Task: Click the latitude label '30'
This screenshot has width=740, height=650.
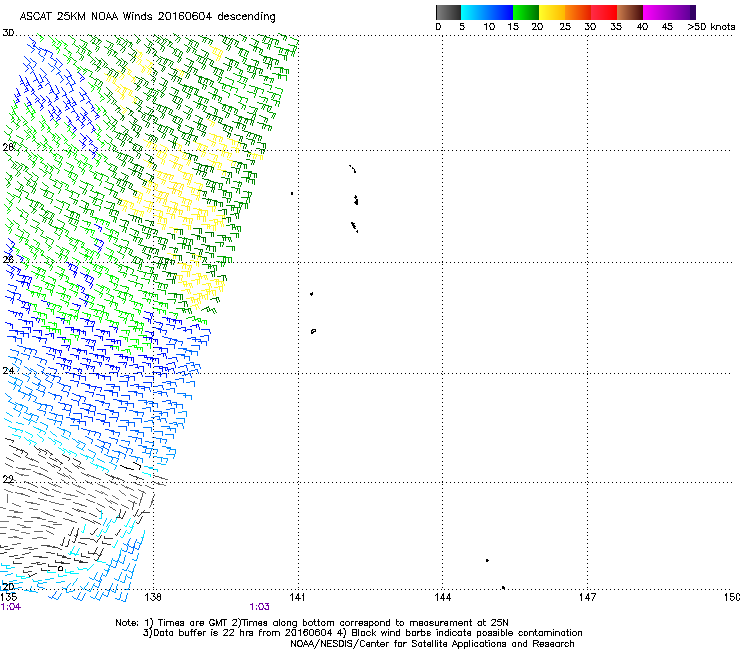Action: point(8,33)
